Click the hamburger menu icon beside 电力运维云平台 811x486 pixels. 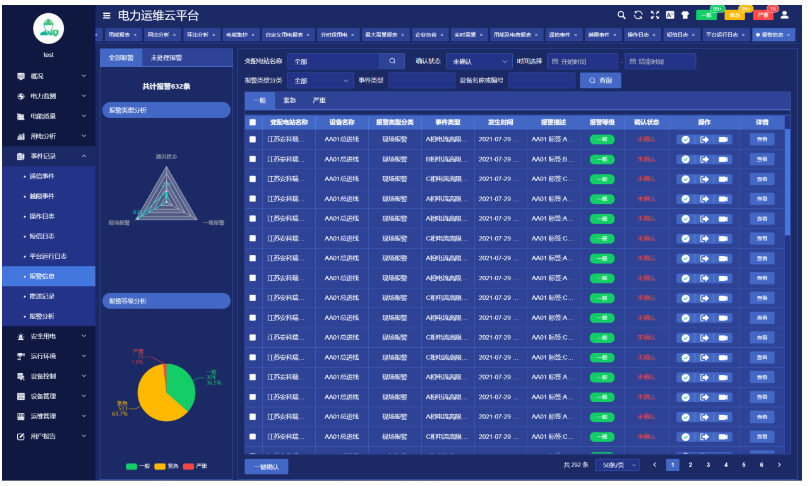(x=107, y=16)
